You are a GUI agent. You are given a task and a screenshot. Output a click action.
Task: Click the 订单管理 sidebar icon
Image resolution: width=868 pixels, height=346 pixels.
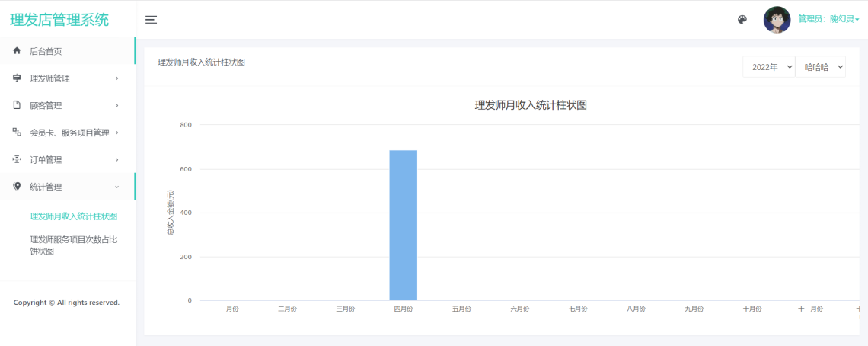17,160
